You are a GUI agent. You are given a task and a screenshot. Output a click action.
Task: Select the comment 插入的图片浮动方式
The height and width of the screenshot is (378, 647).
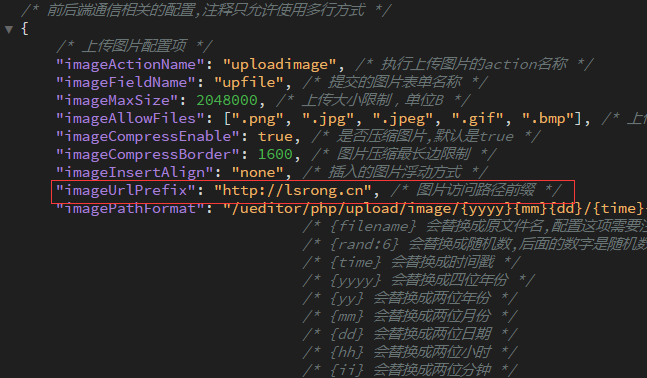pyautogui.click(x=395, y=172)
